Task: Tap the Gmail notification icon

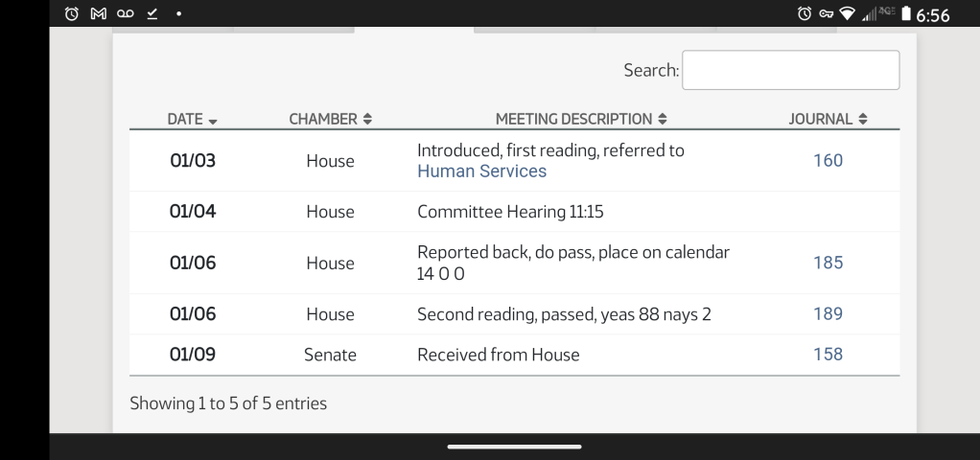Action: pyautogui.click(x=97, y=15)
